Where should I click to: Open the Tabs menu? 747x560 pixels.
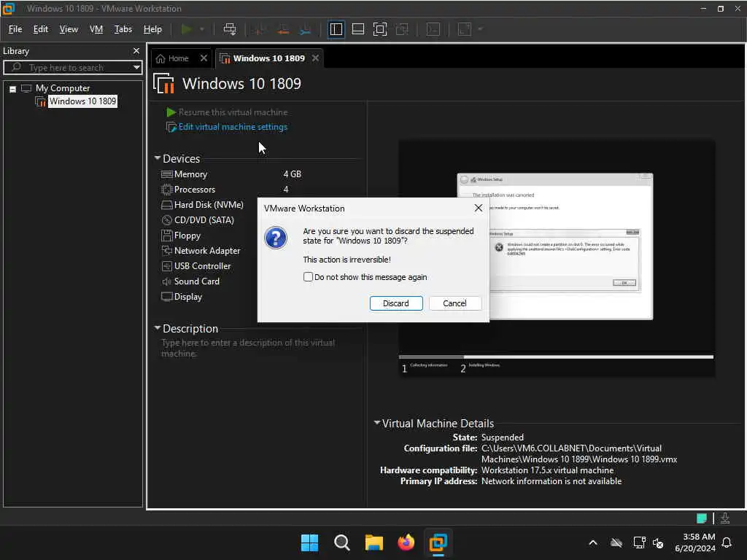123,29
